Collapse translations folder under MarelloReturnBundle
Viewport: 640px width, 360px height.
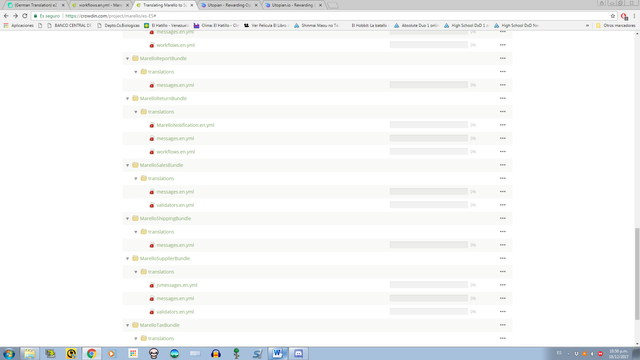136,112
